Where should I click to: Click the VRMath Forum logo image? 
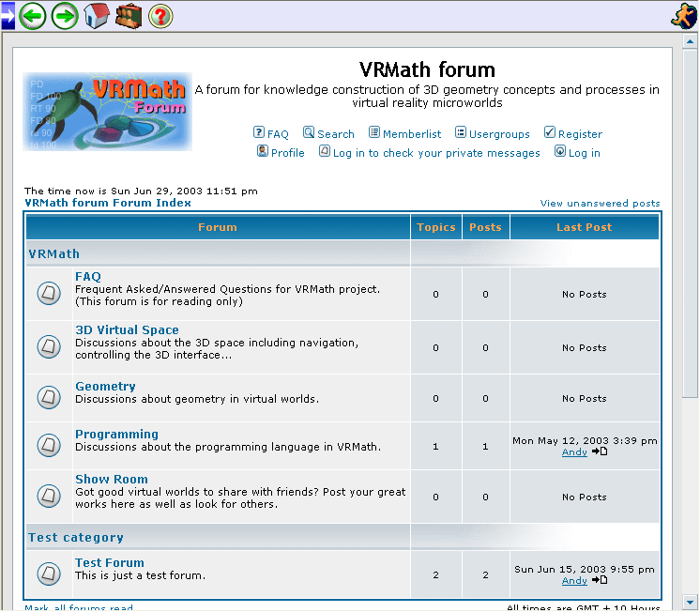pyautogui.click(x=107, y=112)
